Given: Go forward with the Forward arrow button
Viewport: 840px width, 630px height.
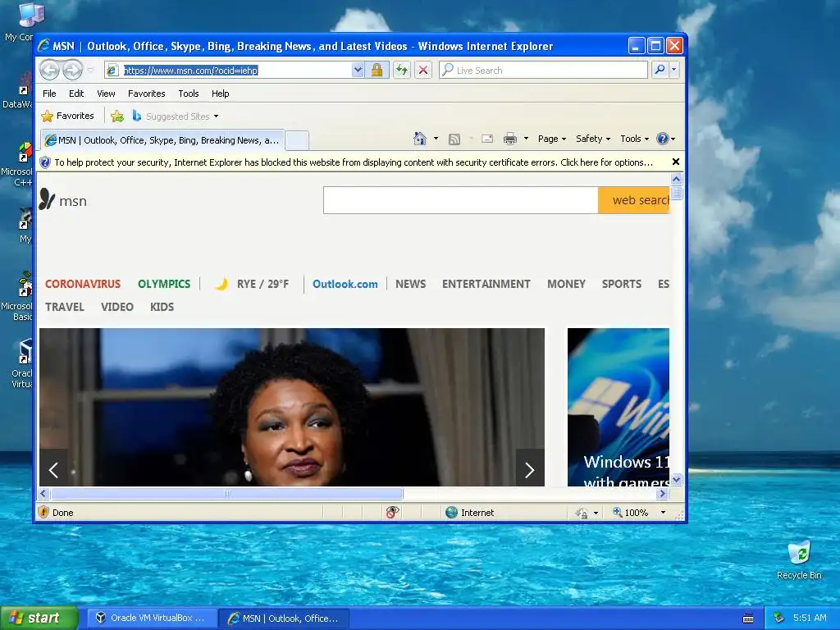Looking at the screenshot, I should click(x=73, y=71).
